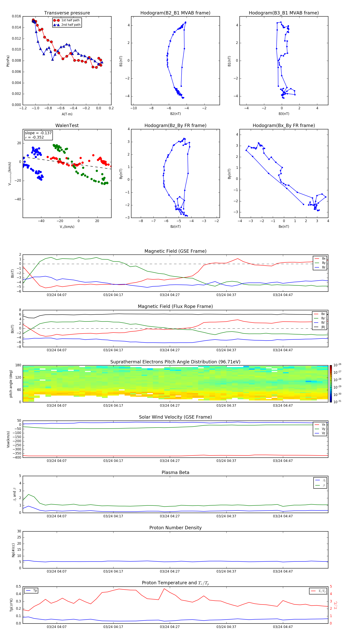
Task: Click the |B| legend entry in Flux Rope panel
Action: (320, 327)
